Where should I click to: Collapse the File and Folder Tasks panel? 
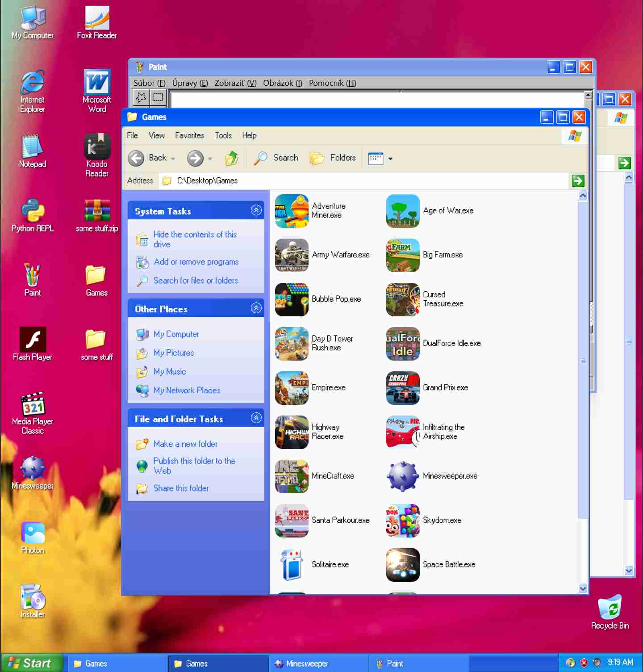[x=256, y=418]
